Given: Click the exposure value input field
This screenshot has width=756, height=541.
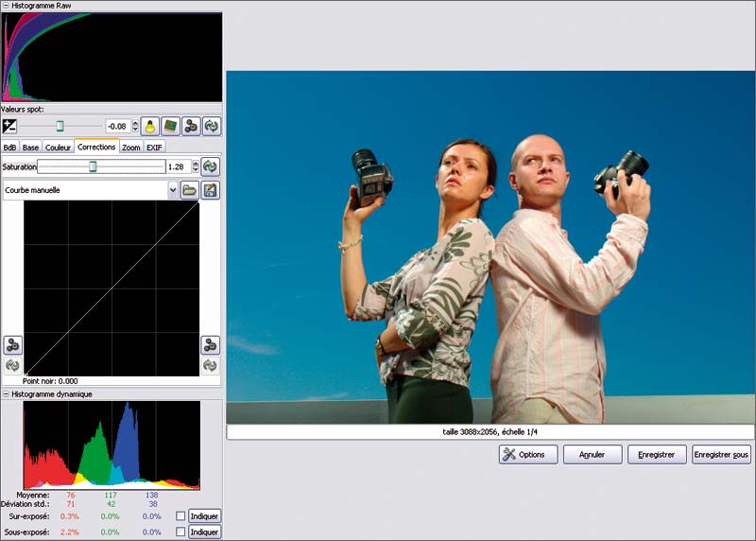Looking at the screenshot, I should coord(119,126).
